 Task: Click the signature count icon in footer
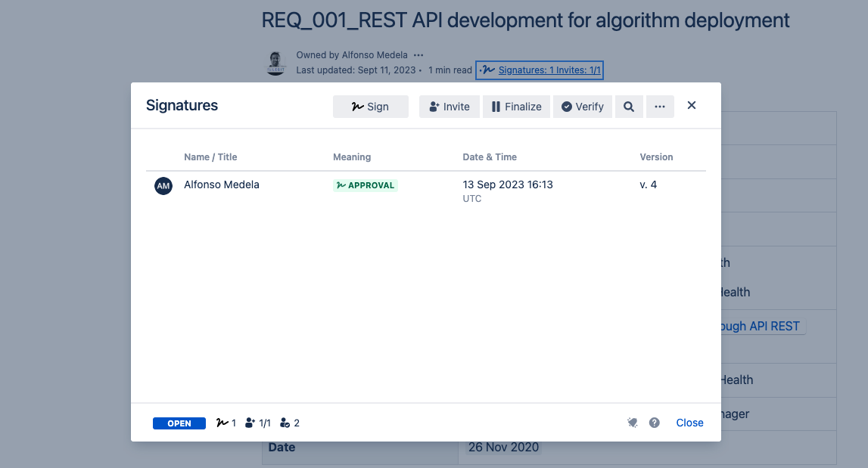pyautogui.click(x=222, y=423)
